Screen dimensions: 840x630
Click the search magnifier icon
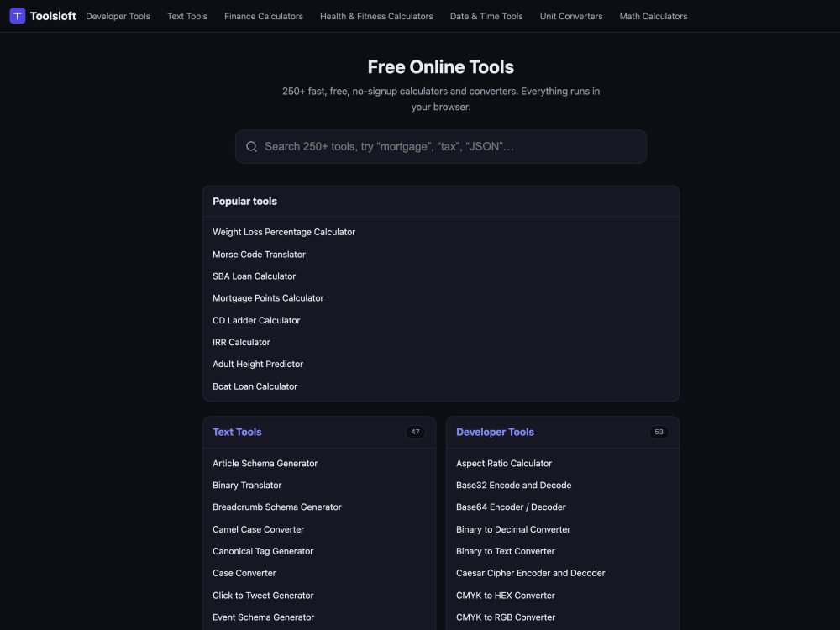pos(251,147)
